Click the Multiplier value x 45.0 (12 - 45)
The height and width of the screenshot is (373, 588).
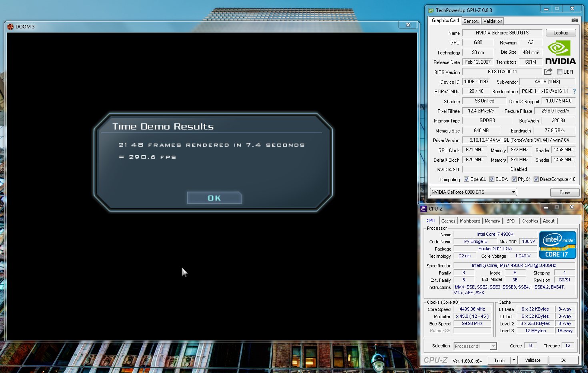pyautogui.click(x=472, y=316)
